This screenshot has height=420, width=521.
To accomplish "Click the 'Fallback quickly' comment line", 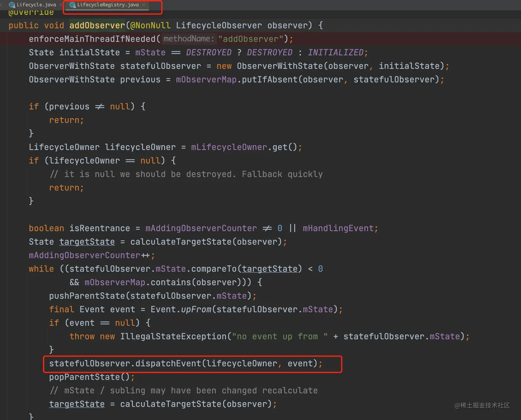I will (186, 174).
